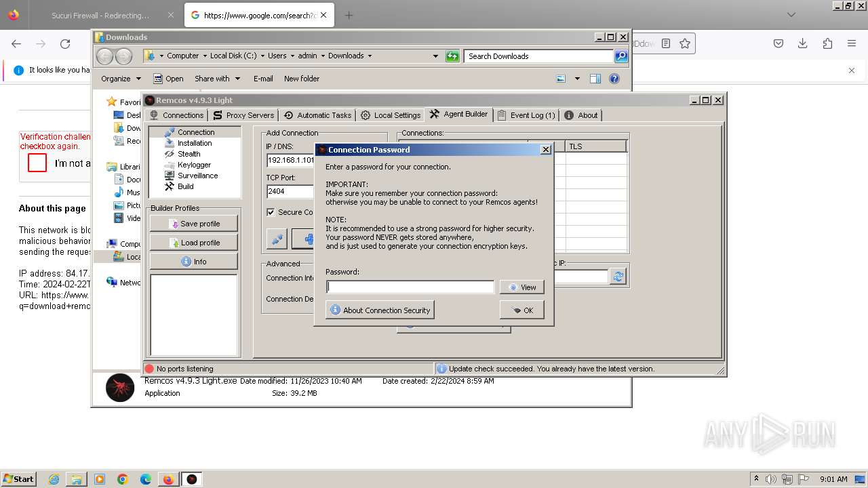Image resolution: width=868 pixels, height=488 pixels.
Task: Toggle the Secure Connection checkbox
Action: pyautogui.click(x=271, y=212)
